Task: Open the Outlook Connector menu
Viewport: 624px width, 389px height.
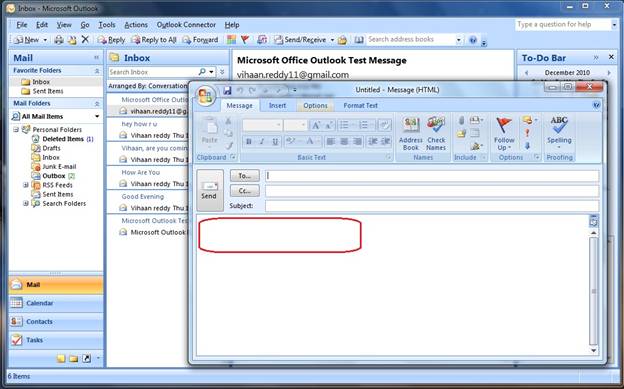Action: [186, 25]
